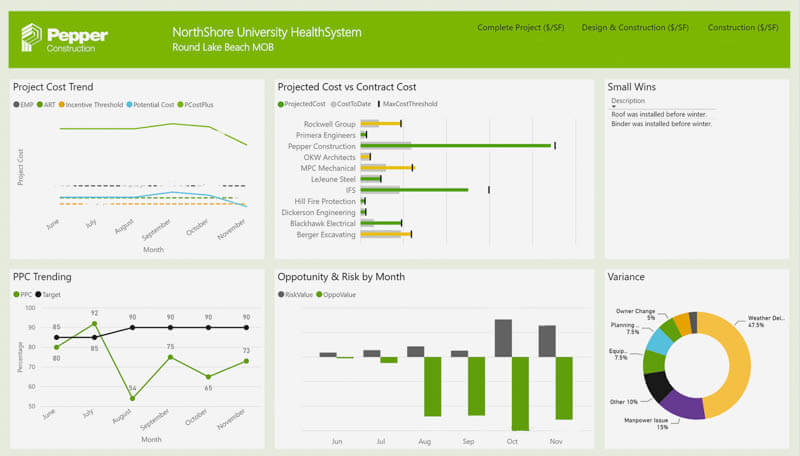Click the Oppotunity & Risk by Month title
This screenshot has width=800, height=456.
[341, 277]
